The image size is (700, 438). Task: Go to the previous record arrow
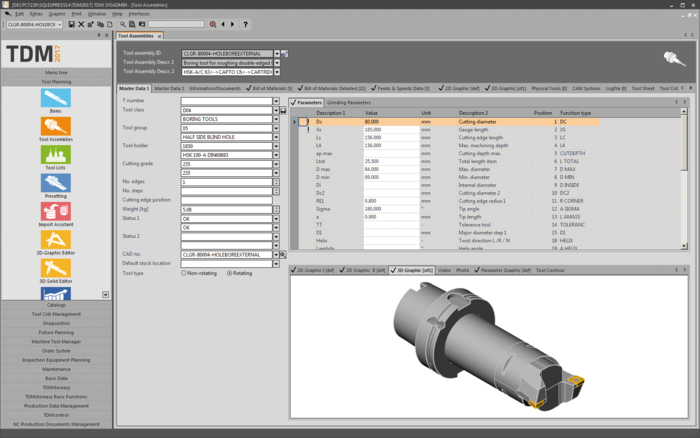tap(223, 25)
